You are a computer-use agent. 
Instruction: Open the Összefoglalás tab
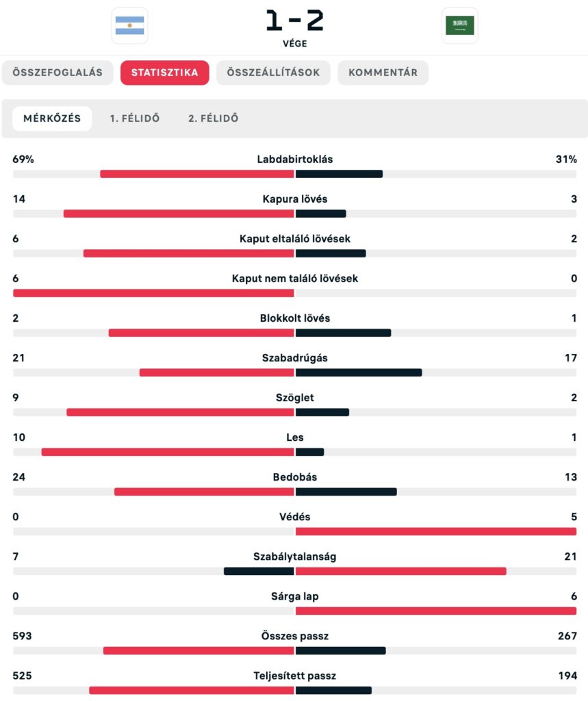click(x=57, y=73)
